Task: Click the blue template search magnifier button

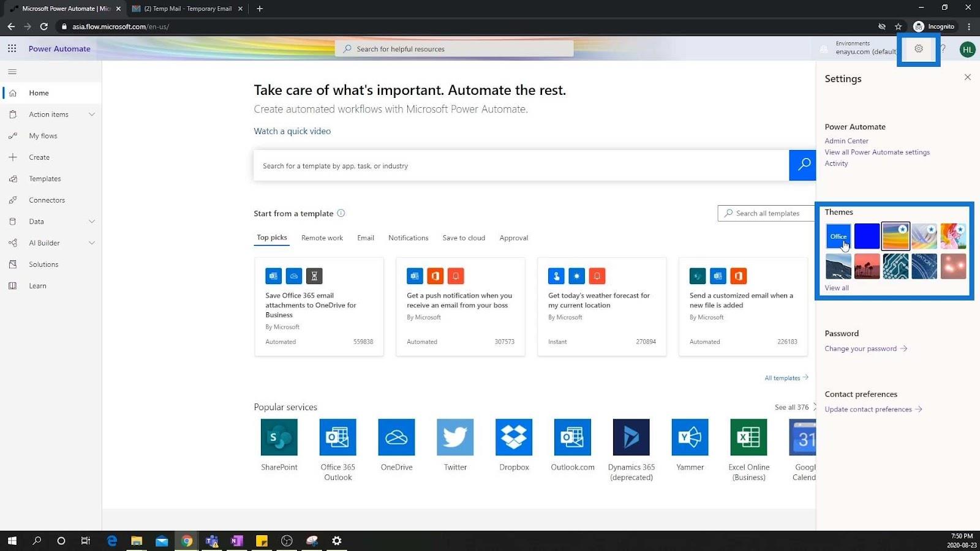Action: coord(802,165)
